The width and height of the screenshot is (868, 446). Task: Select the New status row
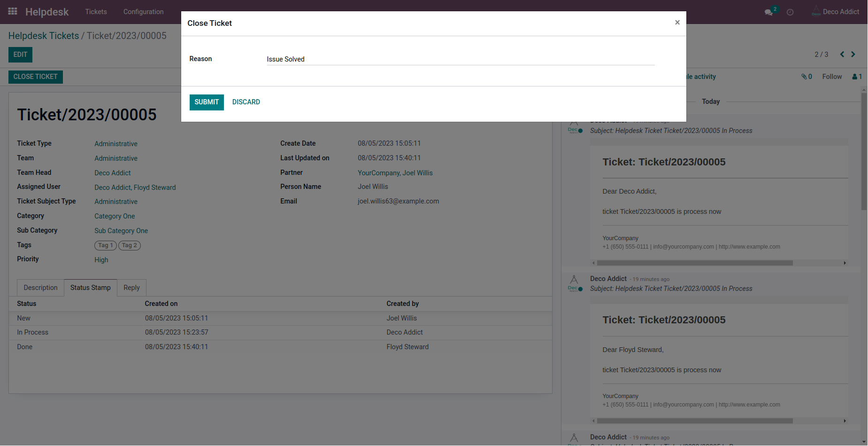pyautogui.click(x=280, y=318)
